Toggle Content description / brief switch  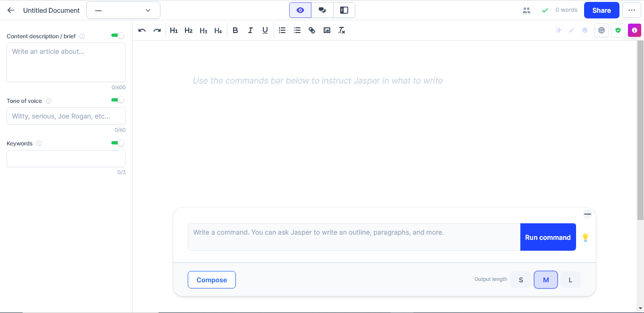117,35
